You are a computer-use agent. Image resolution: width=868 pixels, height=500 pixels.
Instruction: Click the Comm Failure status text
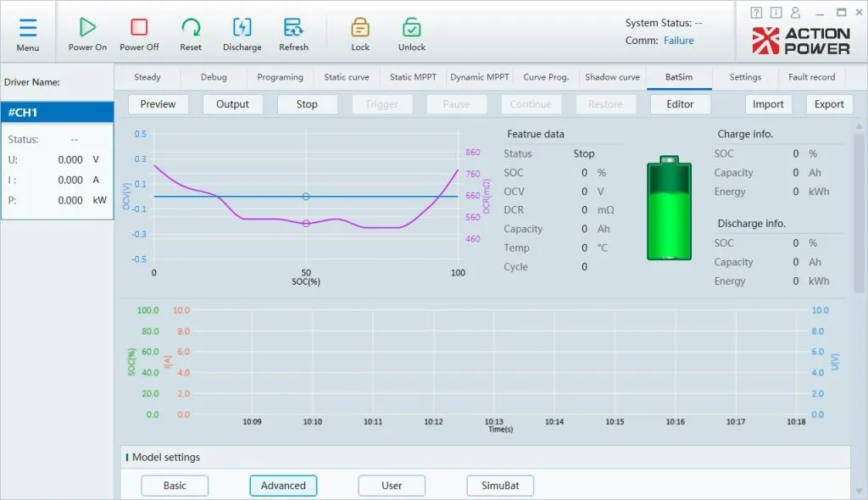[x=679, y=41]
